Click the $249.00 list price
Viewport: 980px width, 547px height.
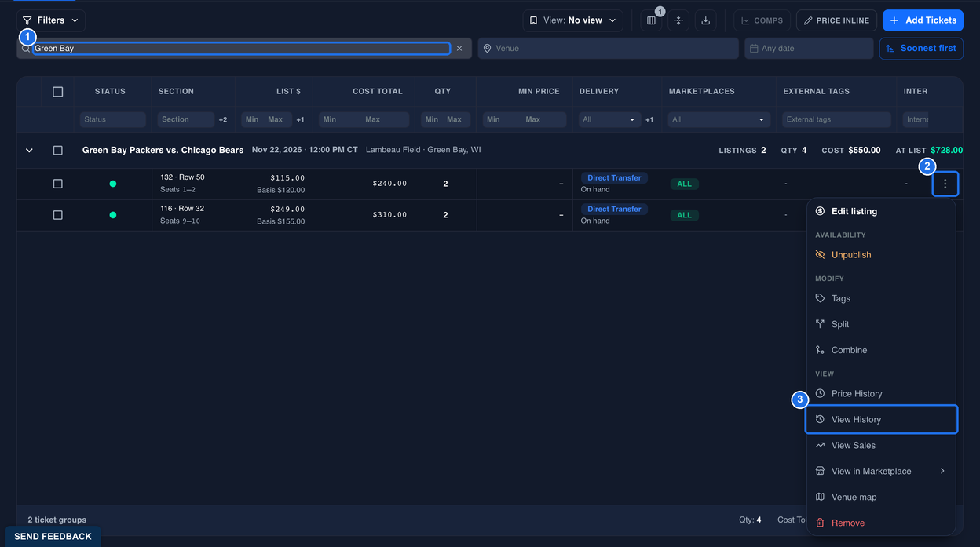[x=287, y=210]
